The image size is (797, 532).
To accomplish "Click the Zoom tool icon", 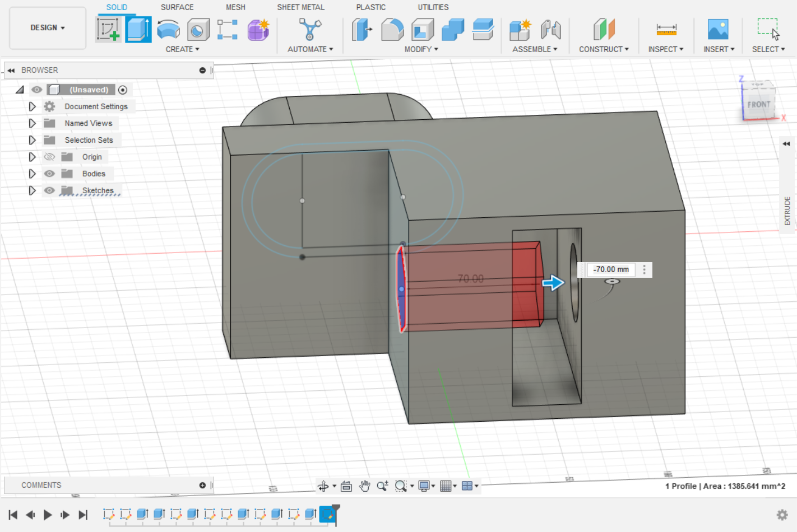I will (383, 486).
